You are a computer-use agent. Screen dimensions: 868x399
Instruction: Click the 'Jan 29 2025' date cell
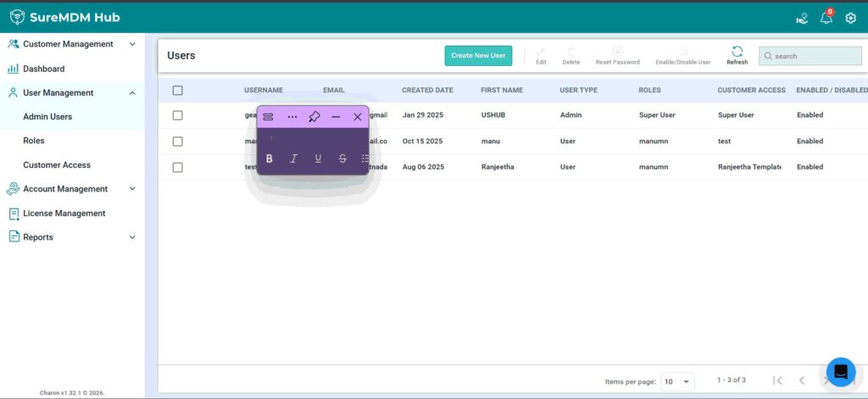422,115
